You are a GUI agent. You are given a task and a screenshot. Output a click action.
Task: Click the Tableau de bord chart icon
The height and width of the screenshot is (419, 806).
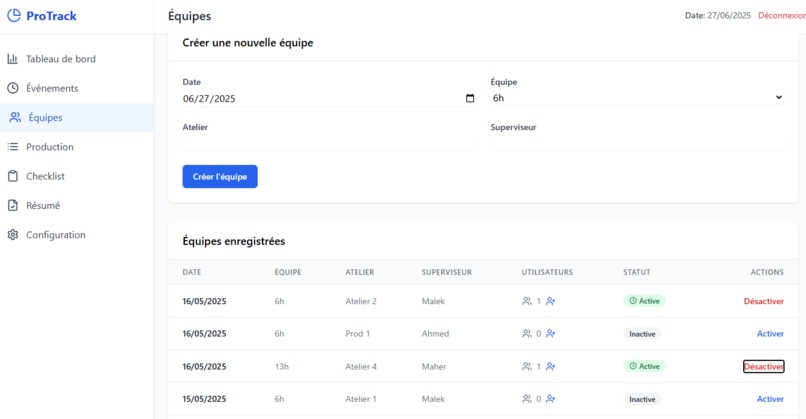(x=13, y=59)
